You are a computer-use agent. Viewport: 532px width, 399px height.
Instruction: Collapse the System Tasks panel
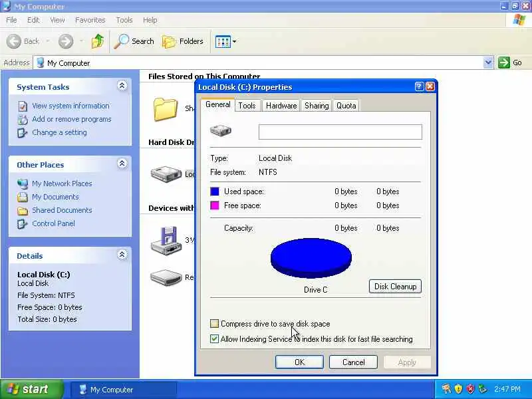point(122,86)
